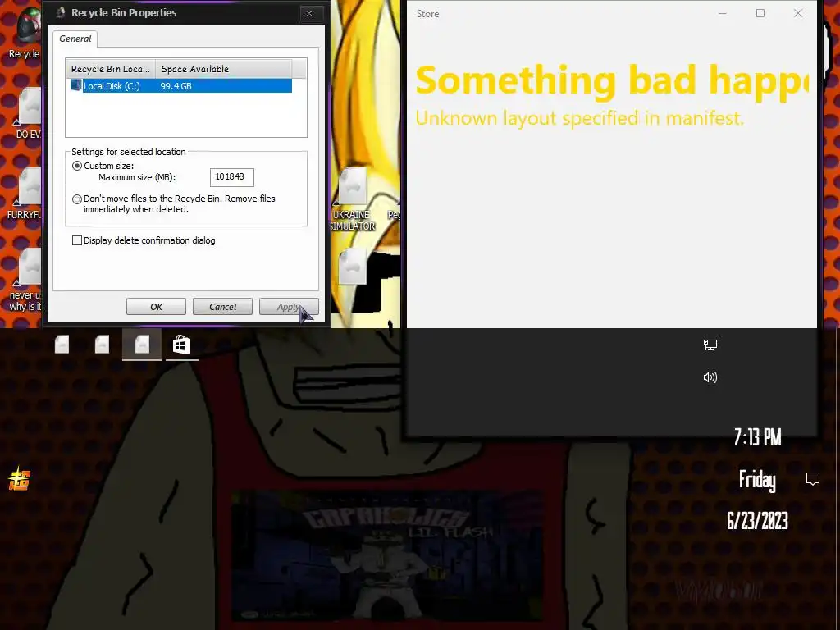Screen dimensions: 840x630
Task: Open the Store icon in the taskbar
Action: [x=181, y=345]
